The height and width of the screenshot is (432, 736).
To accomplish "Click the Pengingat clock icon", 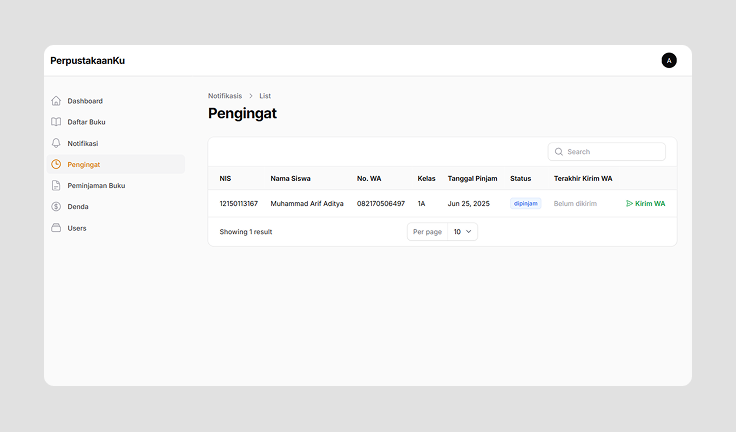I will click(56, 164).
